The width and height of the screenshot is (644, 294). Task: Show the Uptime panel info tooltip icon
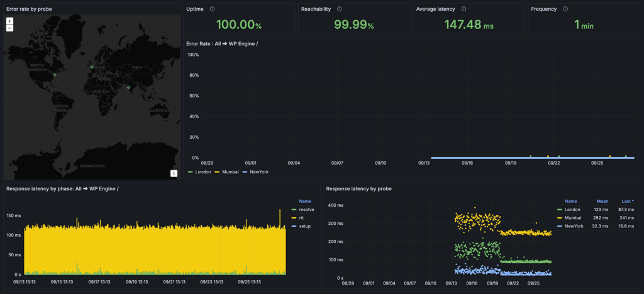[212, 9]
